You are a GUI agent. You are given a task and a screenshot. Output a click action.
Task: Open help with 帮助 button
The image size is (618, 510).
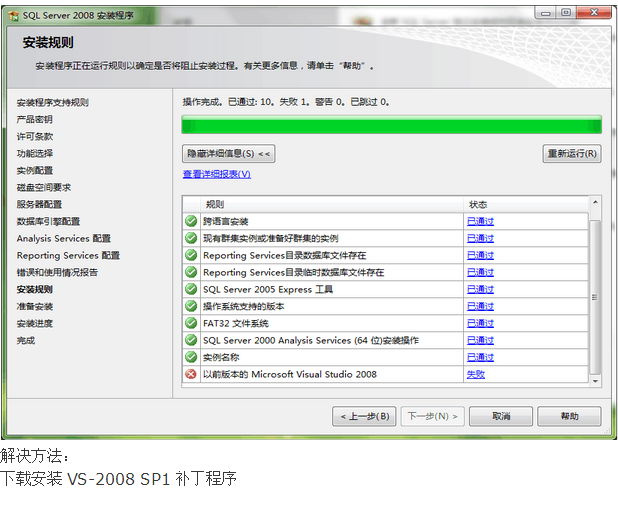point(570,416)
